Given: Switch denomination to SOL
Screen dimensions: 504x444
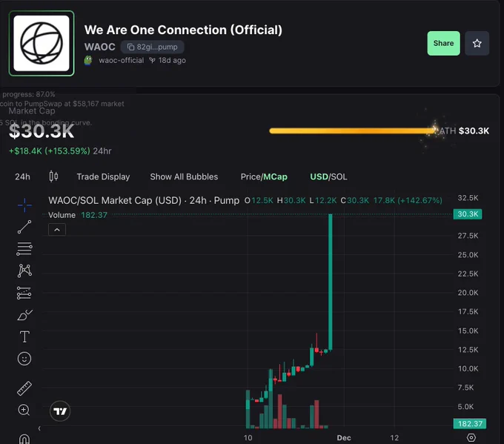Looking at the screenshot, I should pos(339,177).
